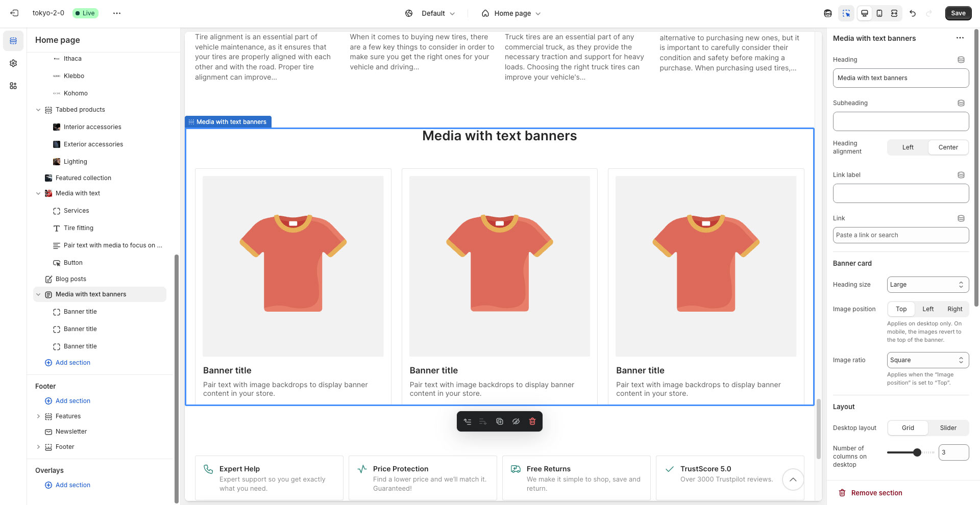Connect dynamic source for Heading field
This screenshot has height=505, width=980.
(961, 60)
